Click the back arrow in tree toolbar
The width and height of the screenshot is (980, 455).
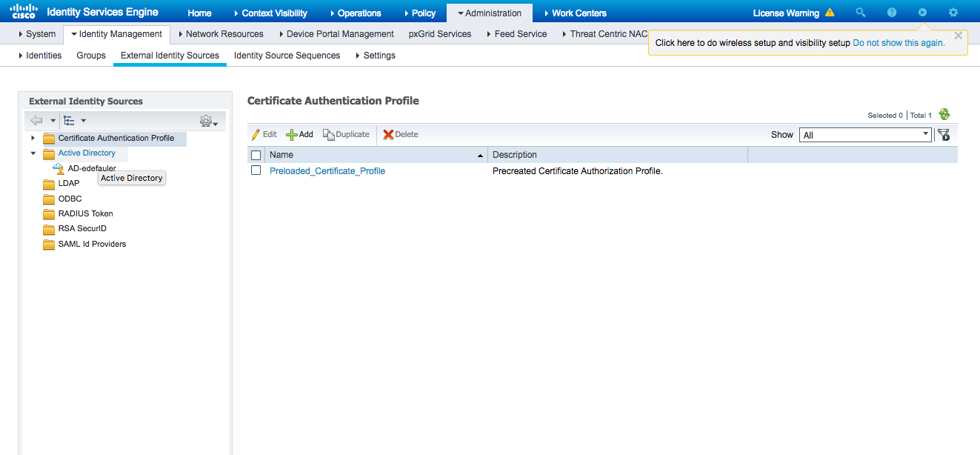[x=37, y=120]
